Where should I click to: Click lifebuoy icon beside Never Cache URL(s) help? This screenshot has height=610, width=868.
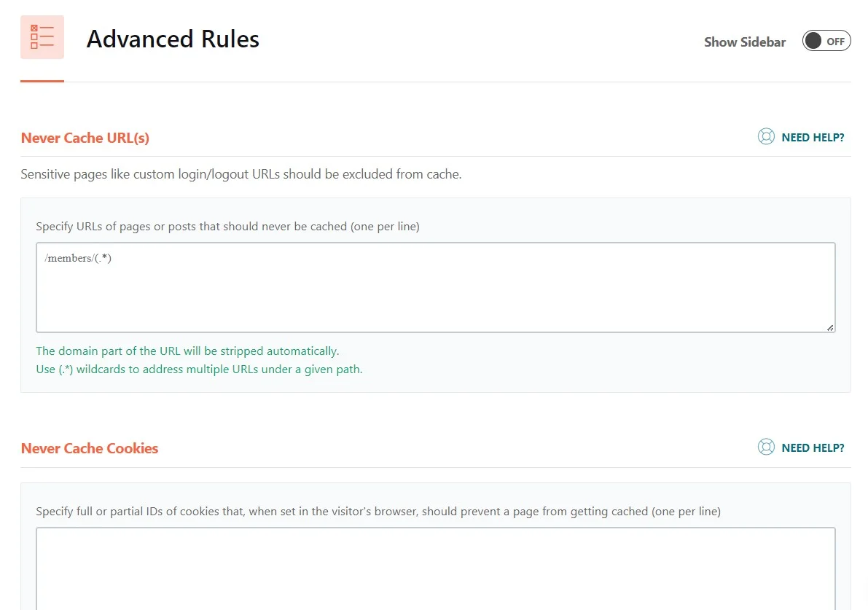tap(766, 137)
